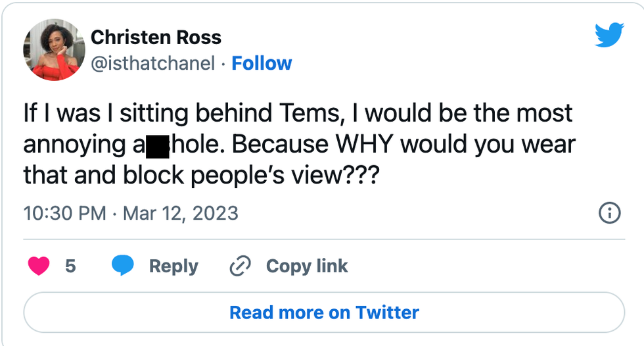The image size is (644, 346).
Task: Click the Mar 12, 2023 date
Action: tap(180, 214)
